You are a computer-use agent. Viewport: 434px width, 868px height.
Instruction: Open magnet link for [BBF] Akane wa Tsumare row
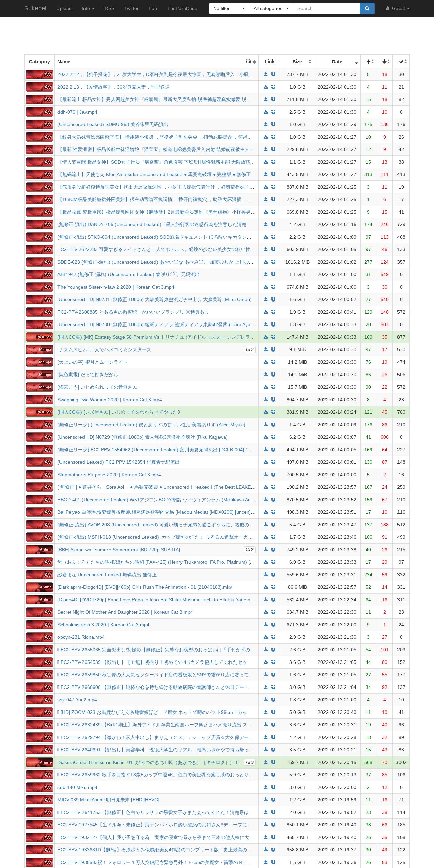click(273, 550)
